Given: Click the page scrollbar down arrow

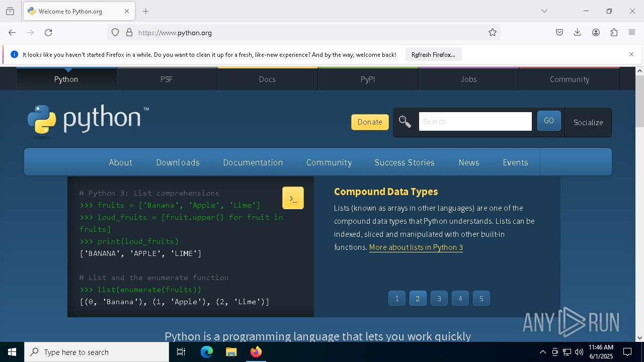Looking at the screenshot, I should [639, 338].
